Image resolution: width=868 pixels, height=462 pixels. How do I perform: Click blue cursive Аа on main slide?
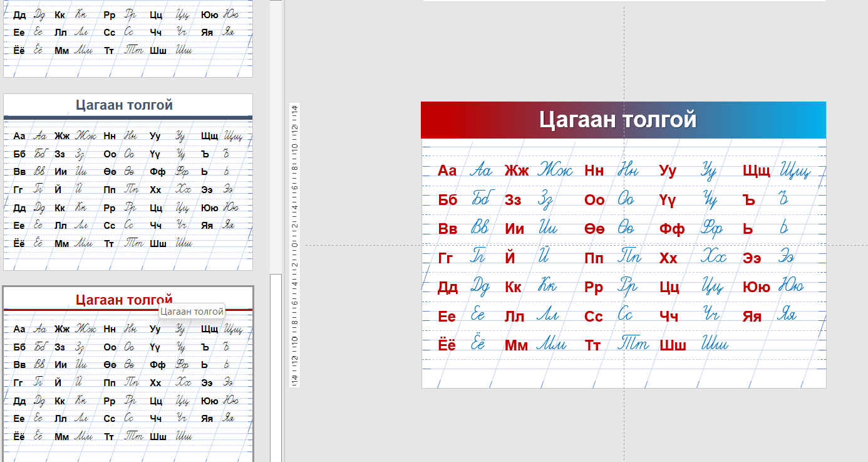[481, 169]
